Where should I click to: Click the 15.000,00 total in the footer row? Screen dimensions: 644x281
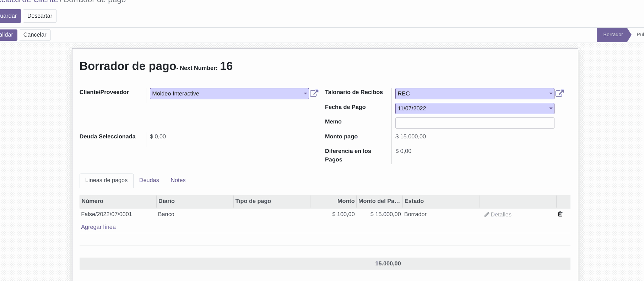click(388, 264)
